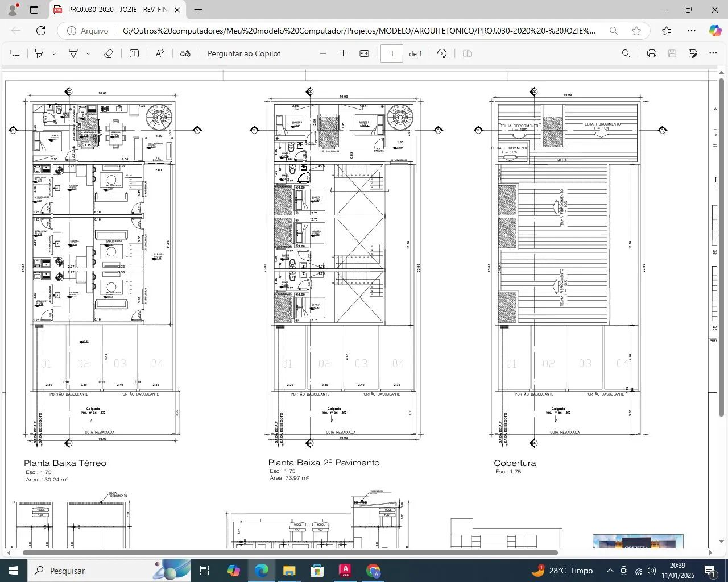The height and width of the screenshot is (582, 728).
Task: Save PDF as a copy
Action: pos(693,53)
